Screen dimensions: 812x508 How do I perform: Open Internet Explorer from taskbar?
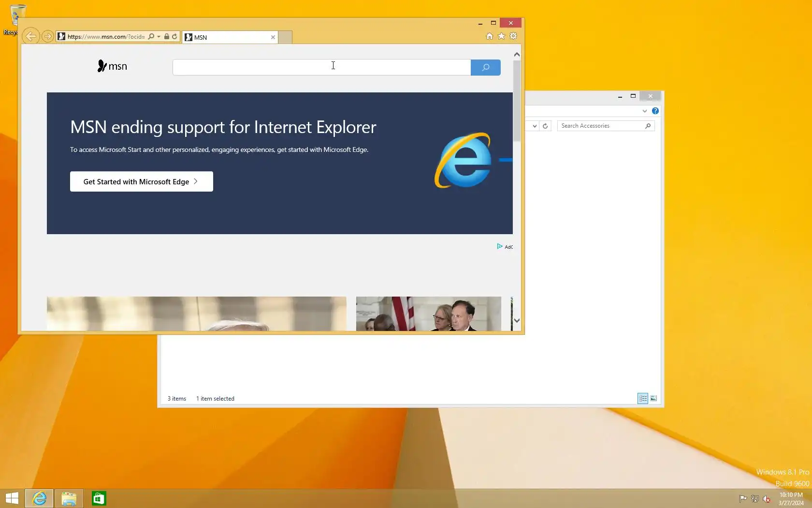coord(39,498)
